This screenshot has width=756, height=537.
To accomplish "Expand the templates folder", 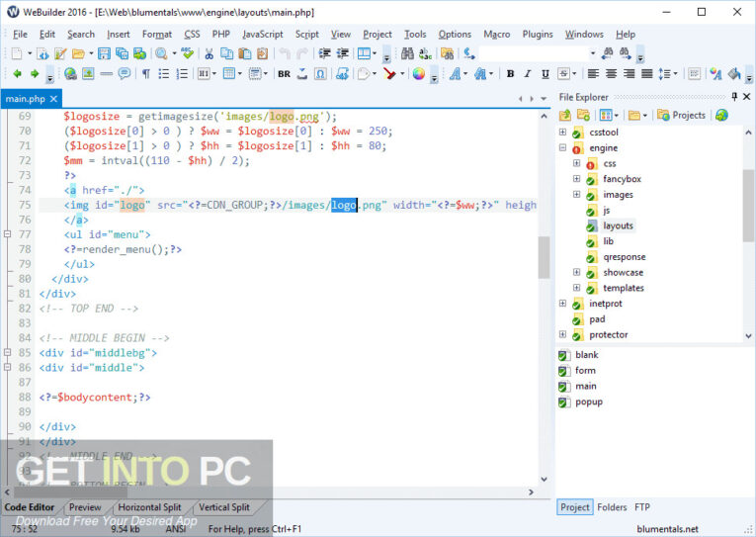I will point(577,288).
